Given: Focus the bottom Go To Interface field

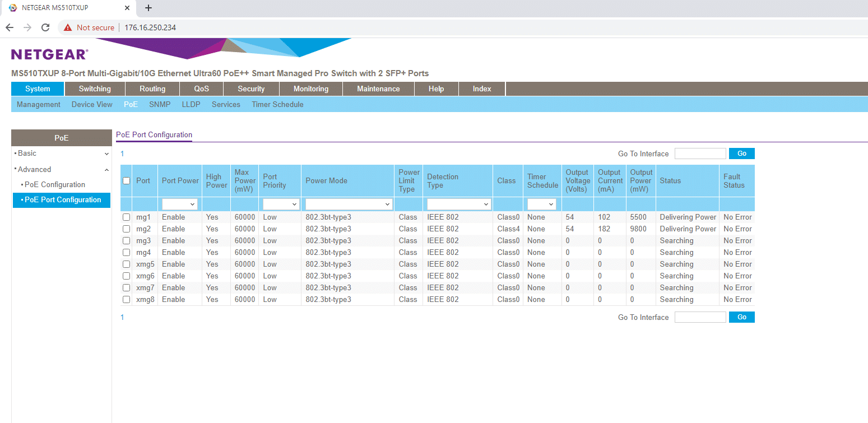Looking at the screenshot, I should [700, 317].
